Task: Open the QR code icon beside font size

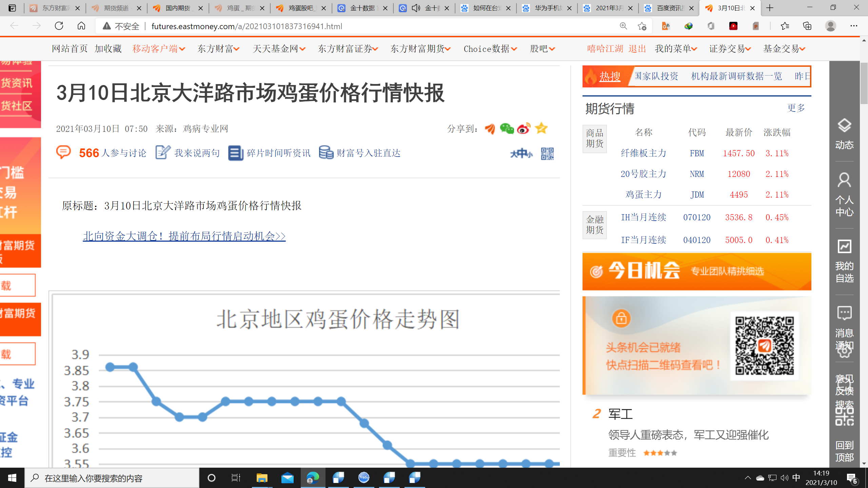Action: pos(547,154)
